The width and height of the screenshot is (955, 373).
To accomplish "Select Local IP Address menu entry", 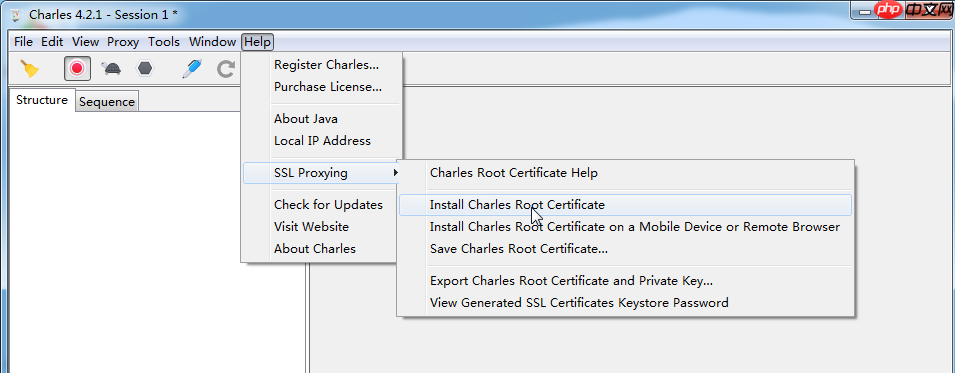I will coord(322,141).
